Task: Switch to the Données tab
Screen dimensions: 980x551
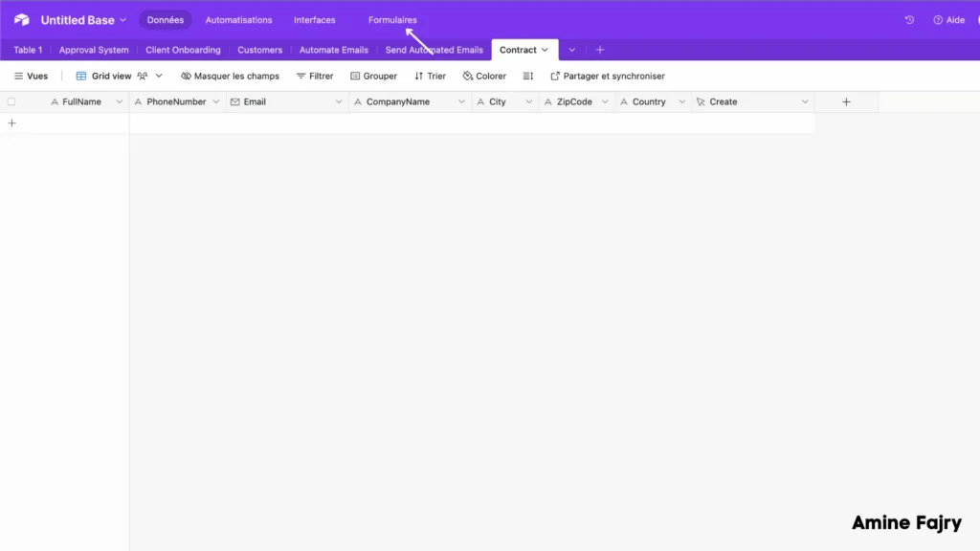Action: tap(166, 20)
